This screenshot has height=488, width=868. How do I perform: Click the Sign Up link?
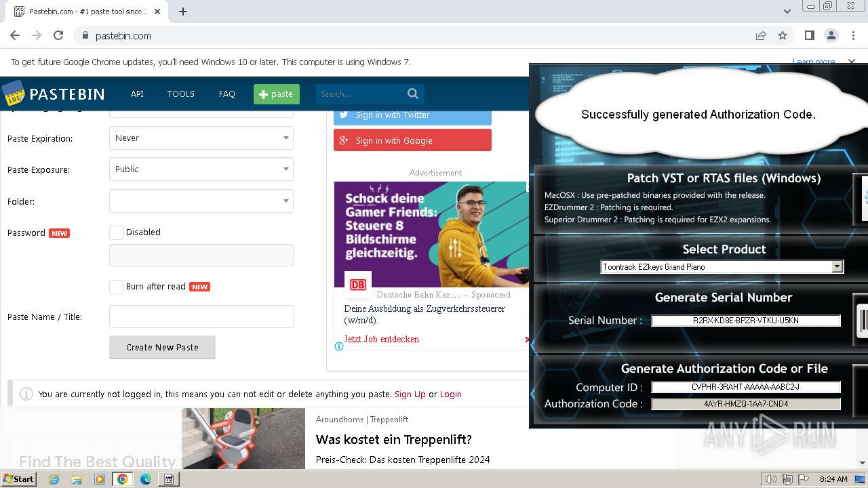(x=410, y=394)
